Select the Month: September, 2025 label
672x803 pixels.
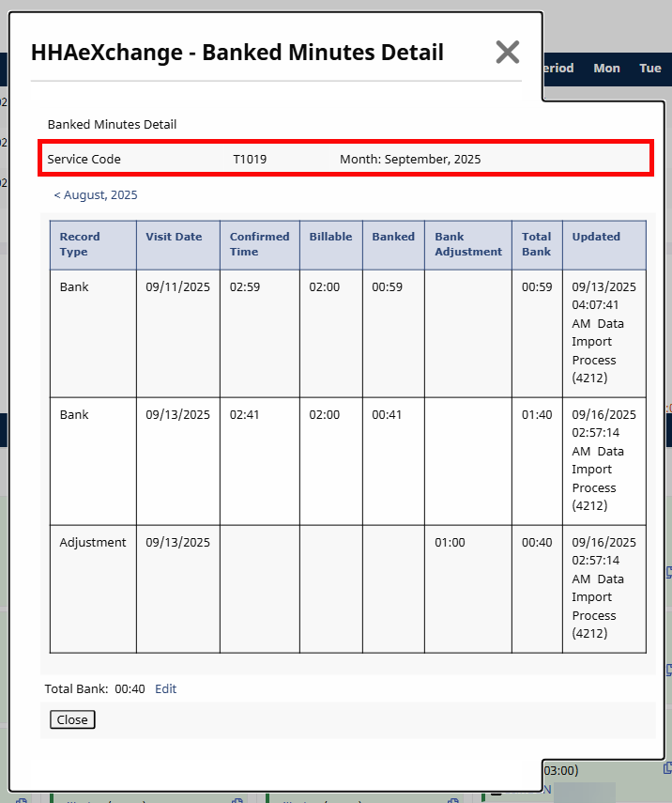410,160
